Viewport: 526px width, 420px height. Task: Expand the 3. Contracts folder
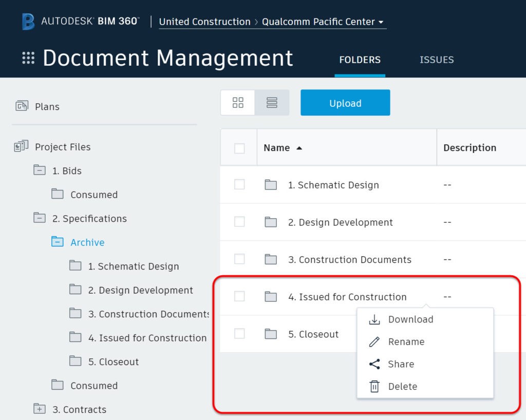coord(40,409)
